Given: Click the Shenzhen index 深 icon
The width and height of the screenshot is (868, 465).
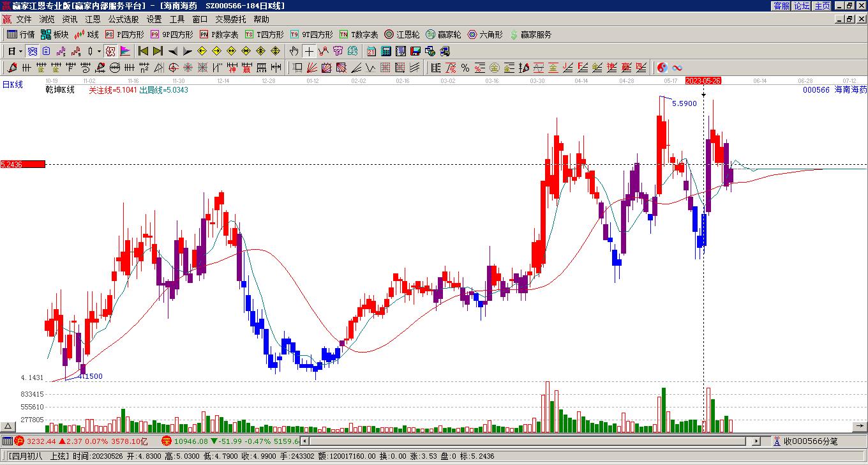Looking at the screenshot, I should 167,441.
